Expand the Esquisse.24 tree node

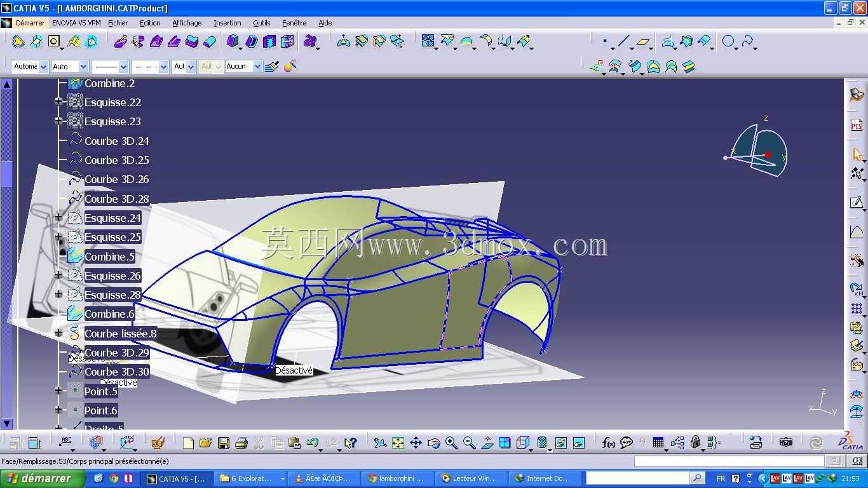coord(58,217)
